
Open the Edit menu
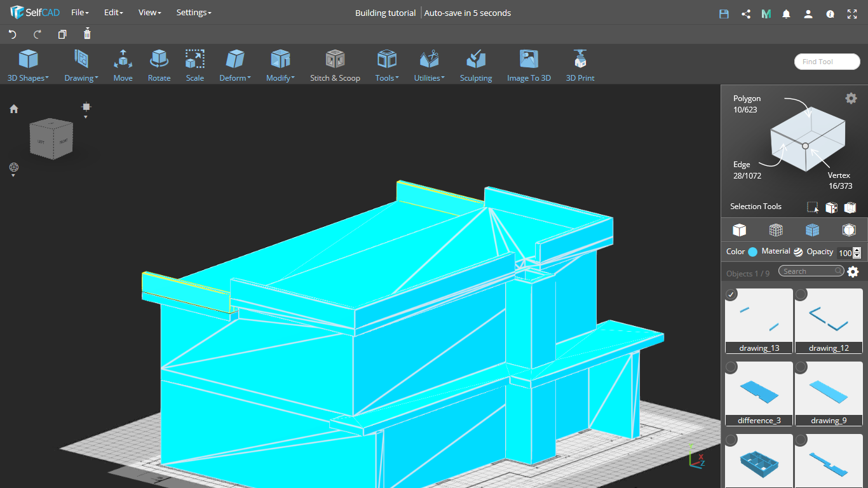(x=113, y=13)
